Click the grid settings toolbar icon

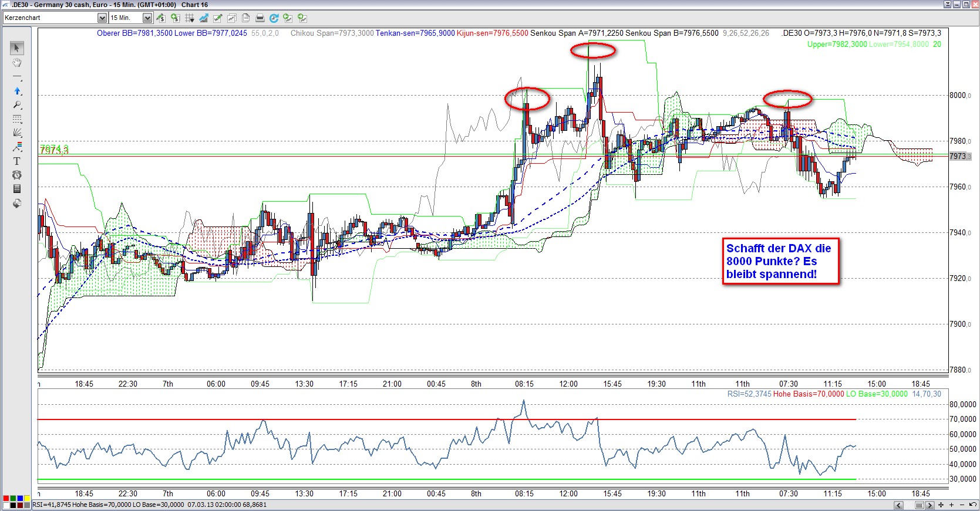[189, 18]
